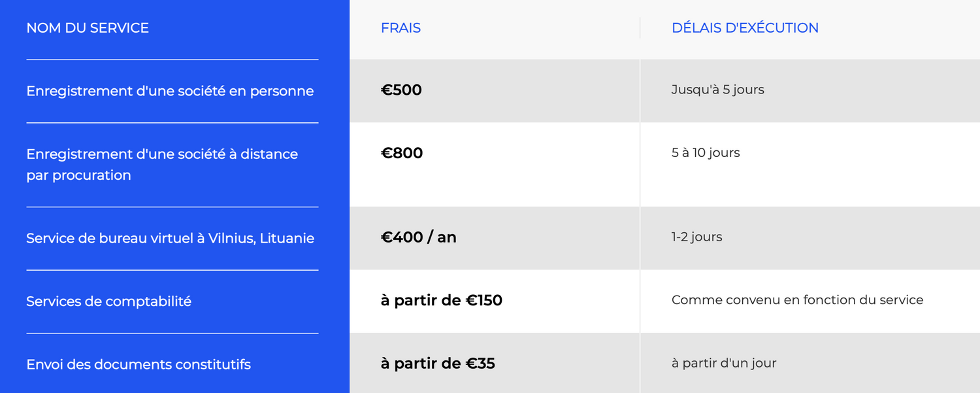The height and width of the screenshot is (393, 980).
Task: Click à partir d'un jour text
Action: tap(723, 363)
